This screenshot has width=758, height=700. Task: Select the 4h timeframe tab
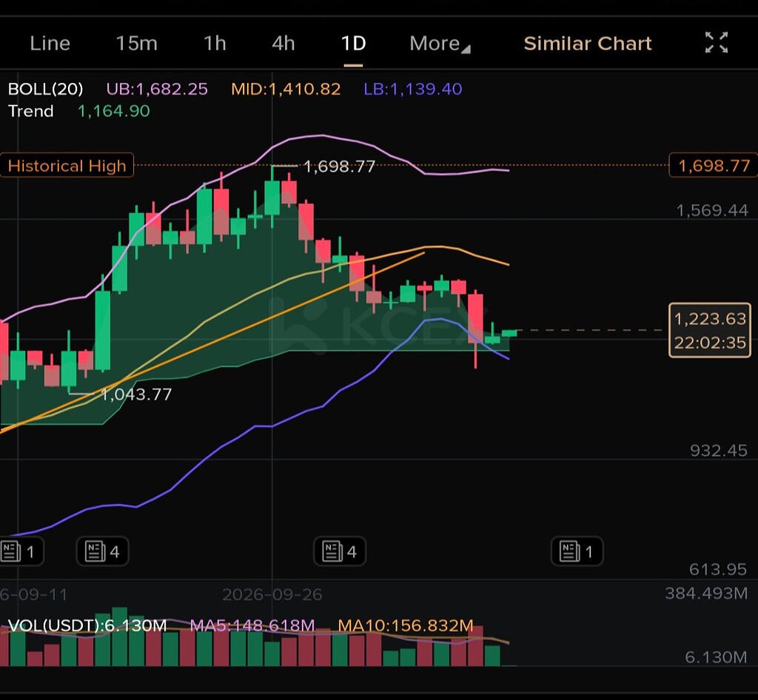point(284,44)
